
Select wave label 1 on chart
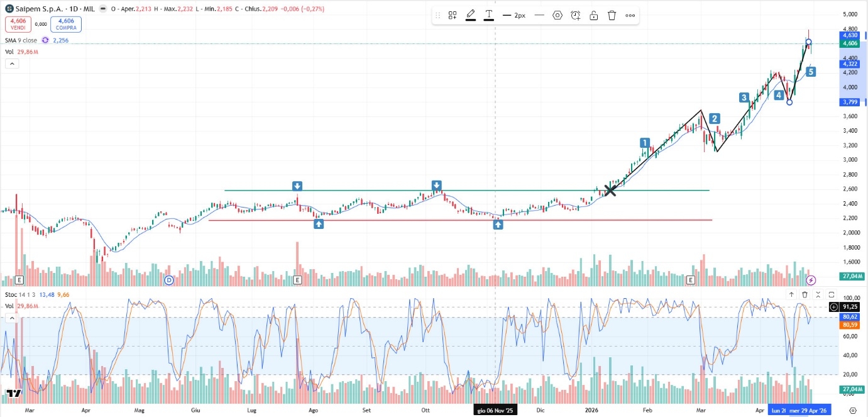(x=644, y=143)
